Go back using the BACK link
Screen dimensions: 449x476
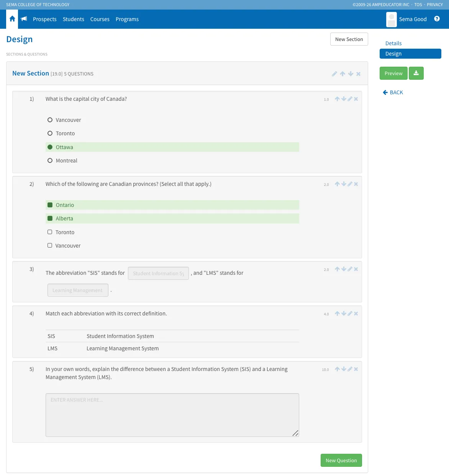pyautogui.click(x=393, y=92)
